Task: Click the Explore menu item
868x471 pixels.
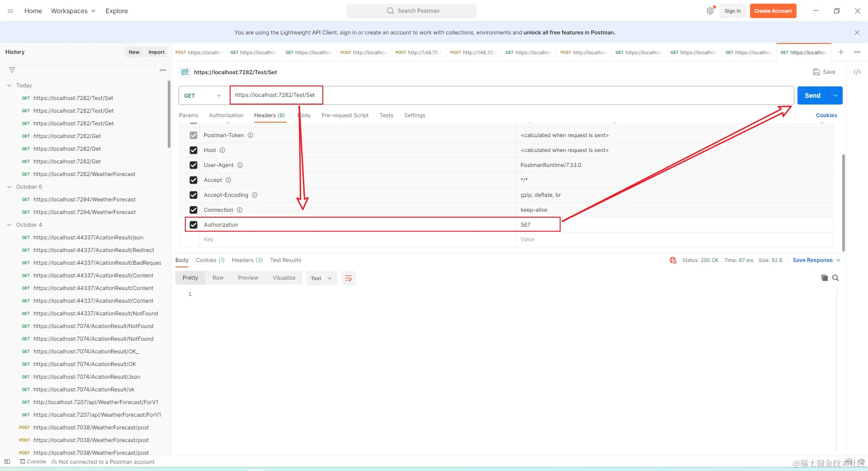Action: pyautogui.click(x=117, y=11)
